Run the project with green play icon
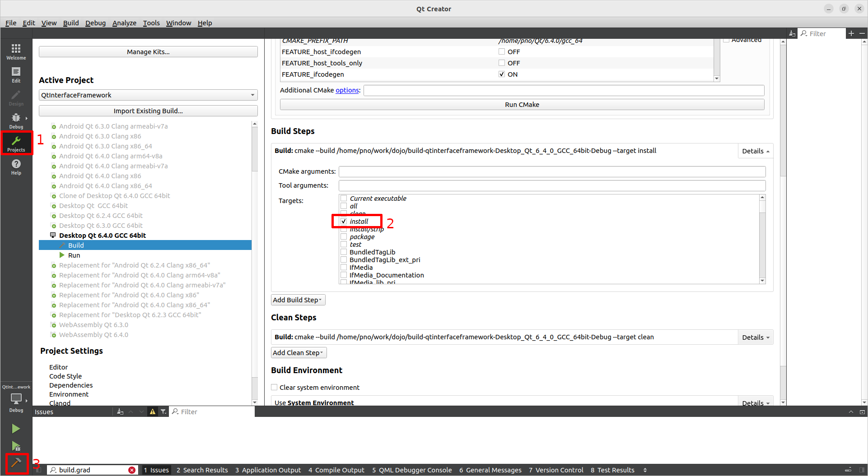 coord(16,429)
